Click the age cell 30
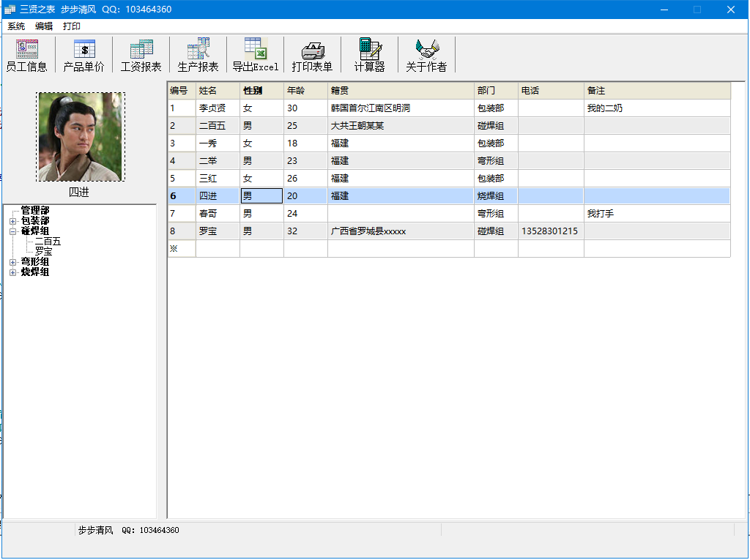750x560 pixels. pyautogui.click(x=305, y=108)
